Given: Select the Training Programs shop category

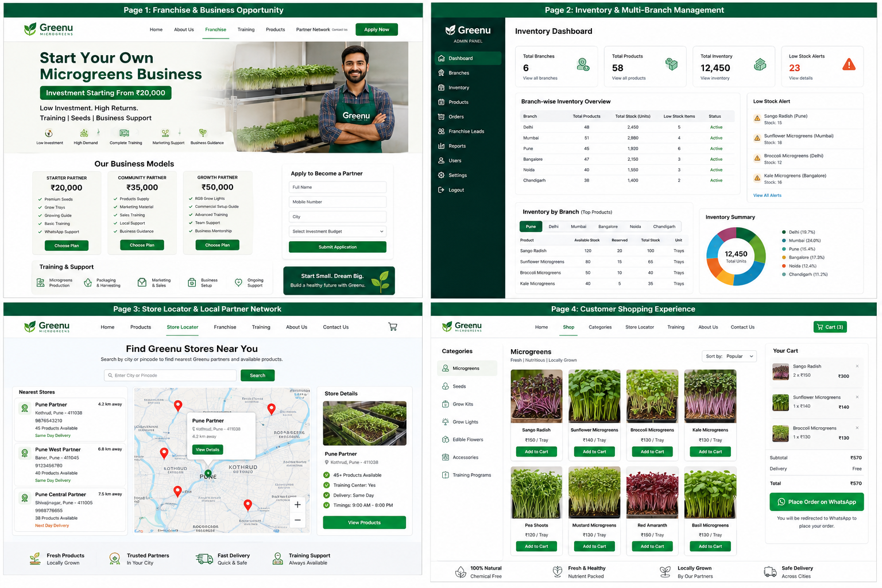Looking at the screenshot, I should click(x=467, y=475).
